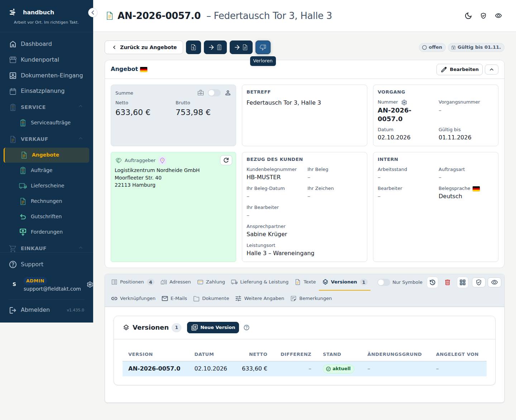Collapse the Angebot panel with chevron

click(492, 70)
